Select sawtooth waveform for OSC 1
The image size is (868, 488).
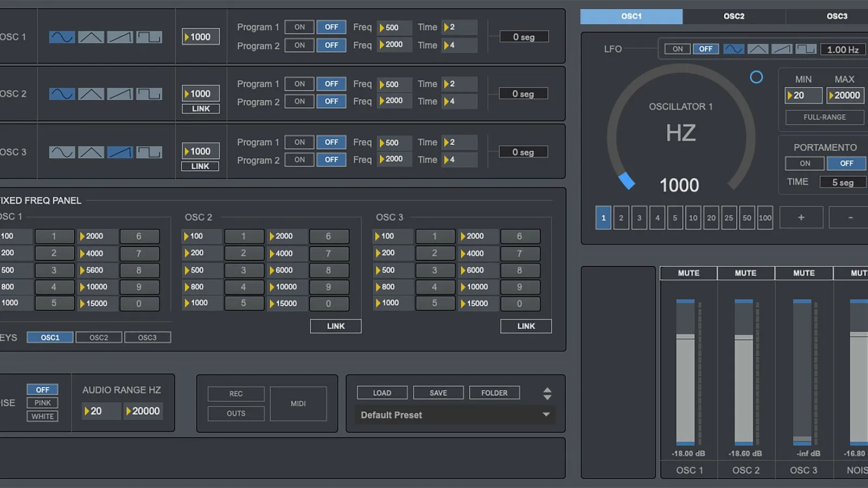tap(119, 37)
